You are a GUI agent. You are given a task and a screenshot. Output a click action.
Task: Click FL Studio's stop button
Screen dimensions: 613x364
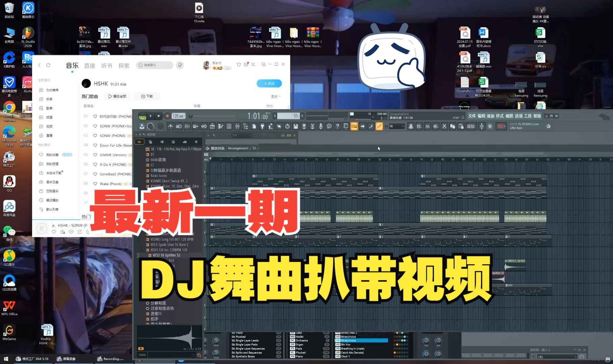tap(159, 116)
